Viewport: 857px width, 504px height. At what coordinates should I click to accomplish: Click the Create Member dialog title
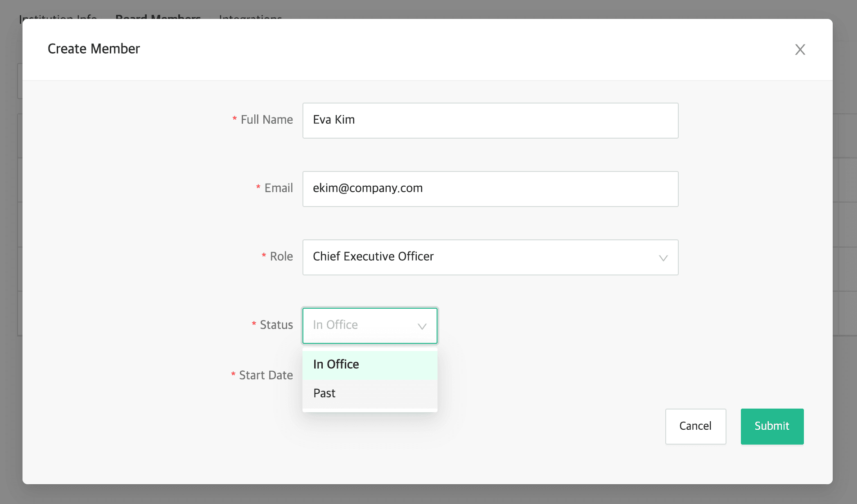coord(94,49)
